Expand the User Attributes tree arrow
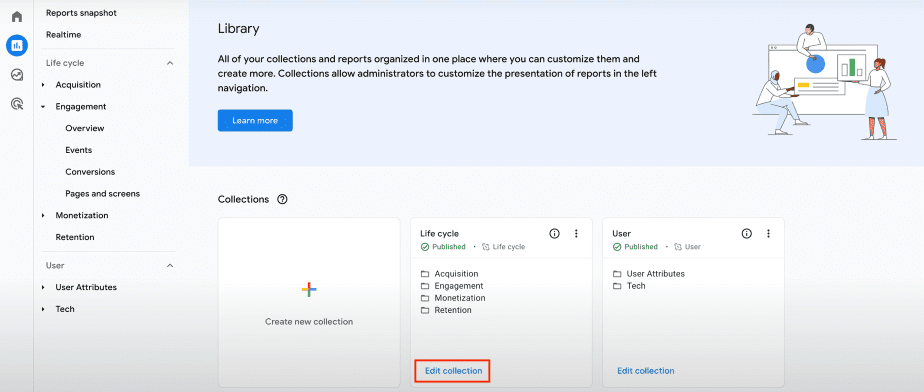Screen dimensions: 924x392 coord(44,288)
